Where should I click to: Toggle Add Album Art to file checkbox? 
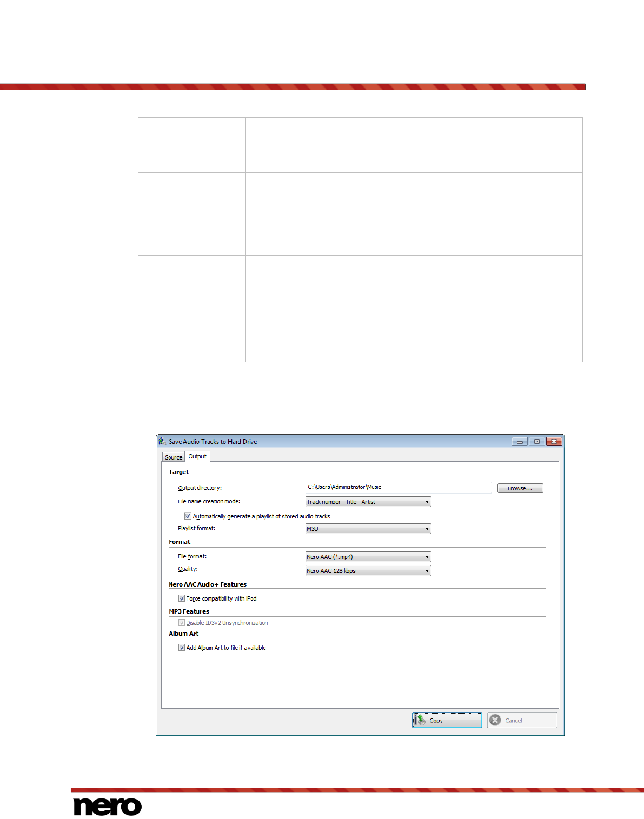(182, 648)
